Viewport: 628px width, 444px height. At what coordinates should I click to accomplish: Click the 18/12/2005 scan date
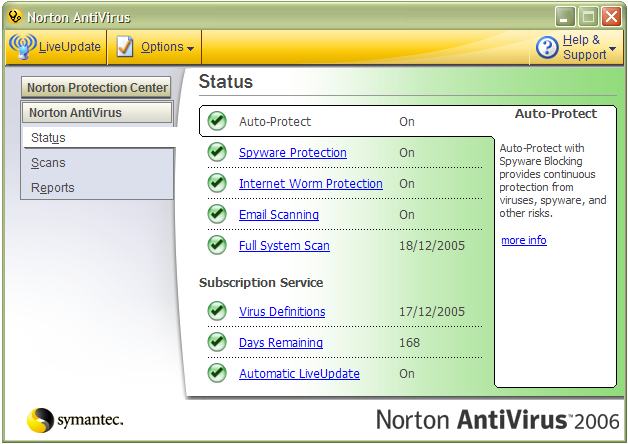coord(432,245)
